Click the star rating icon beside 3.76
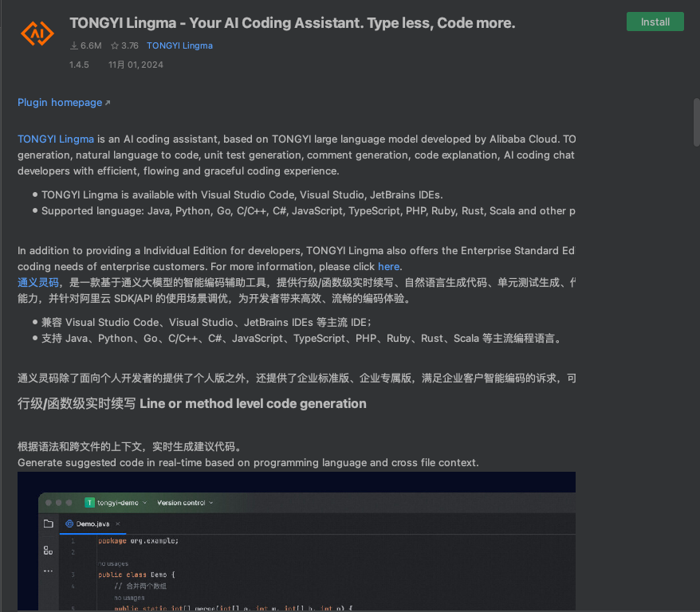 [115, 45]
